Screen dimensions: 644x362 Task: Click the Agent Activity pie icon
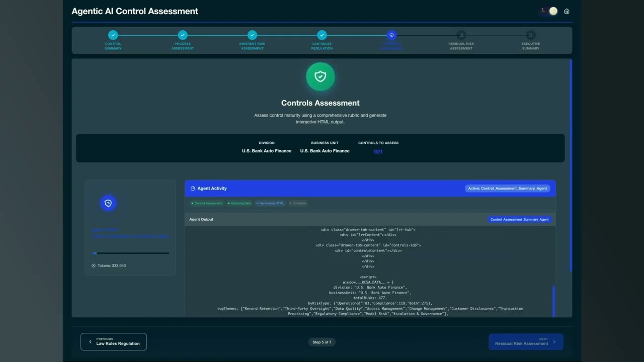pos(193,189)
